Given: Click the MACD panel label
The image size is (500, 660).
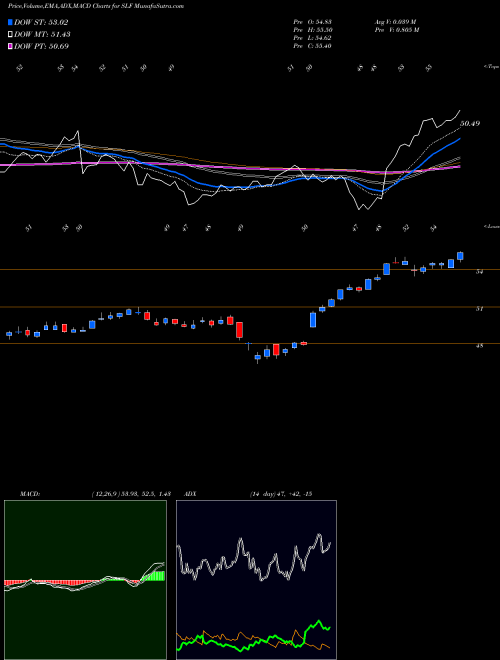Looking at the screenshot, I should tap(30, 494).
